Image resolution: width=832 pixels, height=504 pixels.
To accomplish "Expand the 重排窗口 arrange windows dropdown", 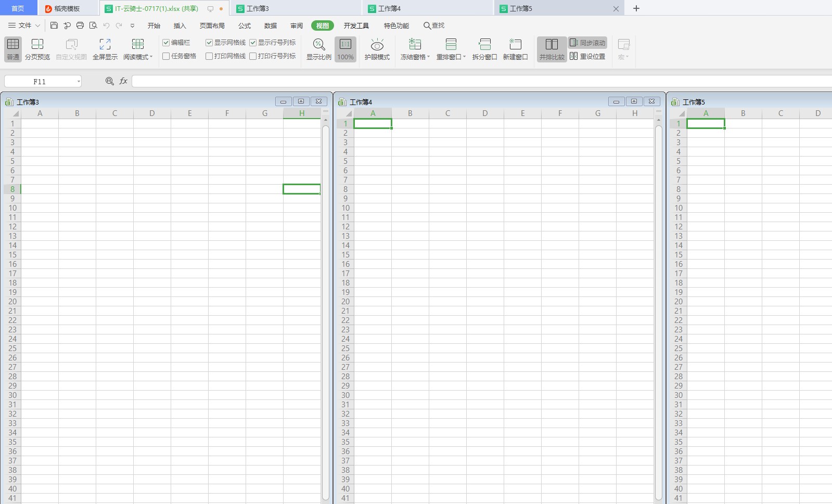I will point(451,49).
